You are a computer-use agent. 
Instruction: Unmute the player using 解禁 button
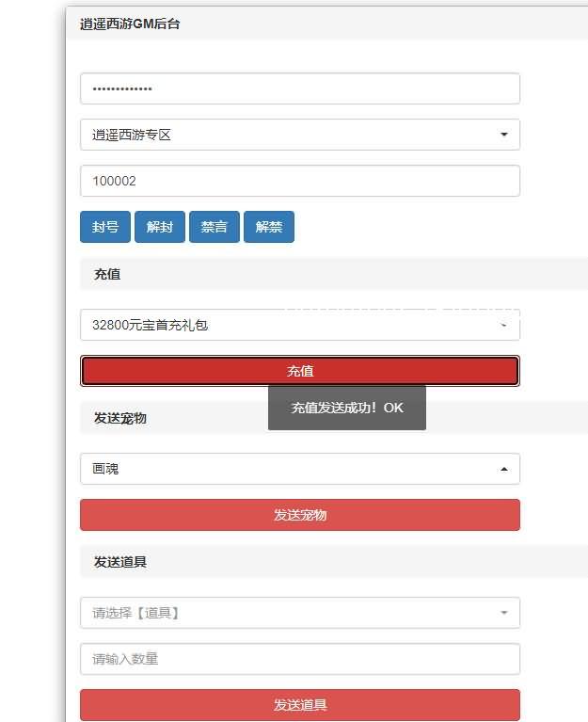tap(269, 227)
